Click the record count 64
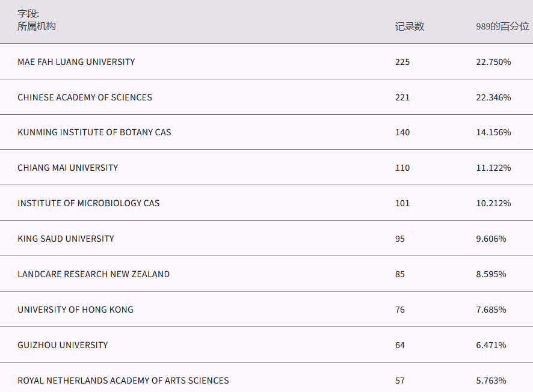533x392 pixels. 400,345
